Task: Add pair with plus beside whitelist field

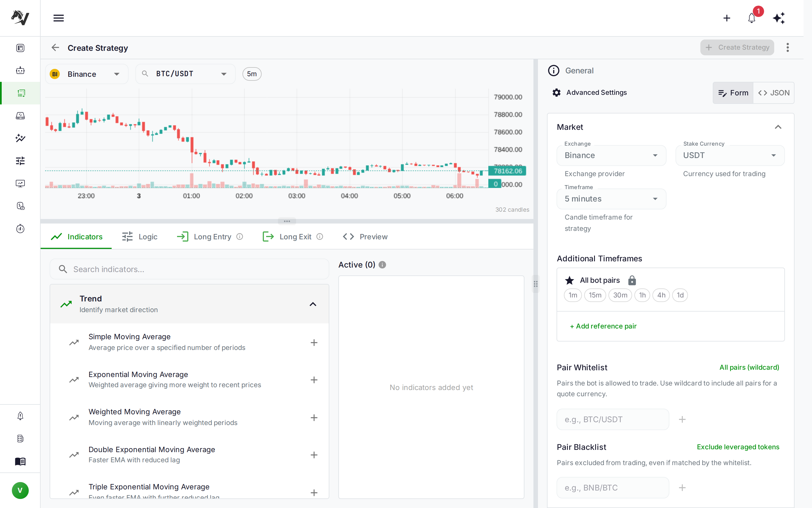Action: 682,419
